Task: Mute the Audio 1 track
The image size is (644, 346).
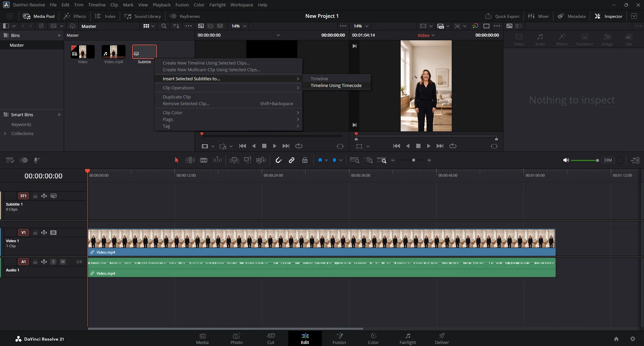Action: [x=63, y=262]
